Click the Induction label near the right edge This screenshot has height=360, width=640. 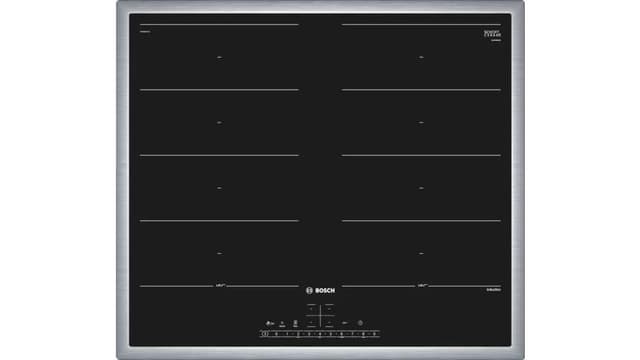(493, 289)
